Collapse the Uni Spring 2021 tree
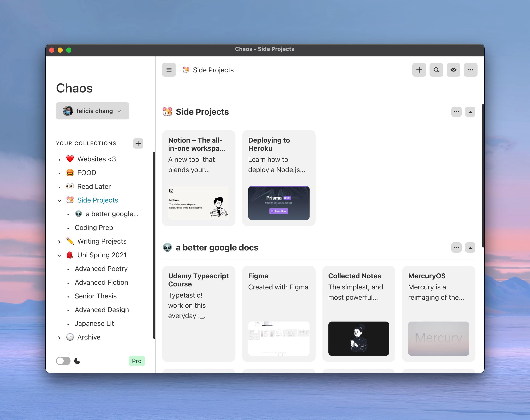 pos(59,255)
